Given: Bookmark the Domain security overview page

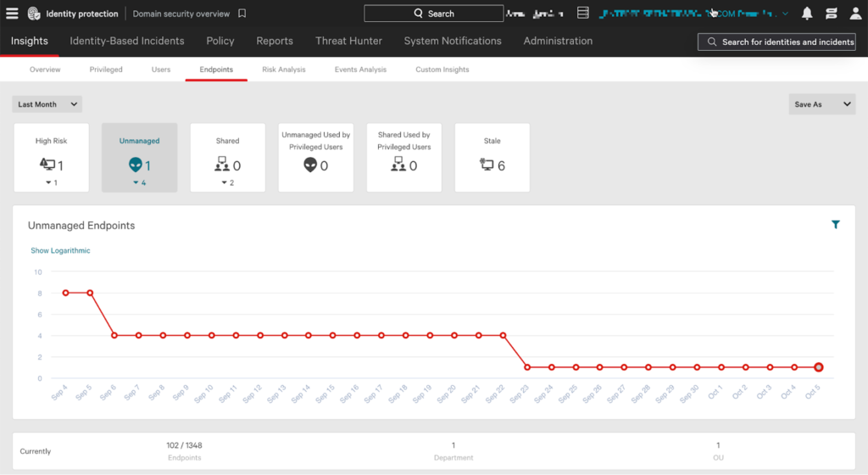Looking at the screenshot, I should tap(242, 14).
